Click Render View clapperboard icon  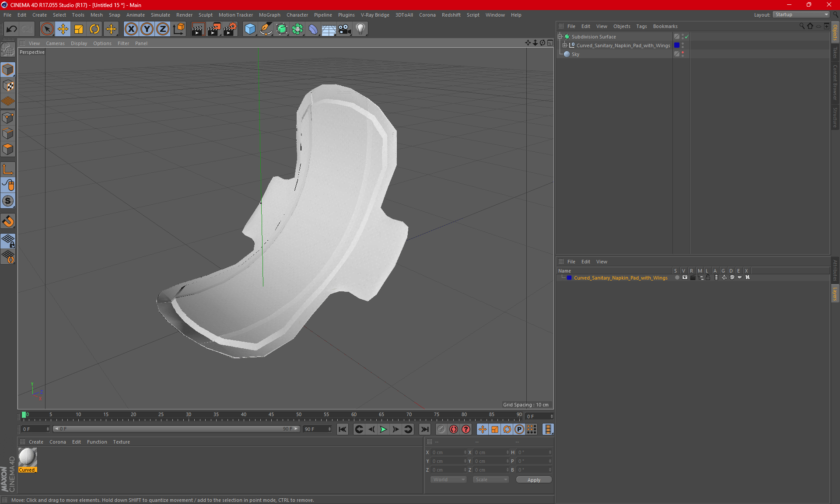click(x=198, y=29)
